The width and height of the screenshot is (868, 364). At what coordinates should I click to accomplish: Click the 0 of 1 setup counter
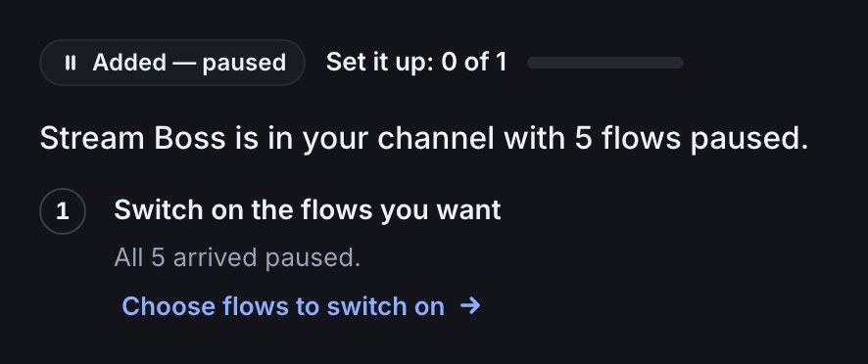474,62
